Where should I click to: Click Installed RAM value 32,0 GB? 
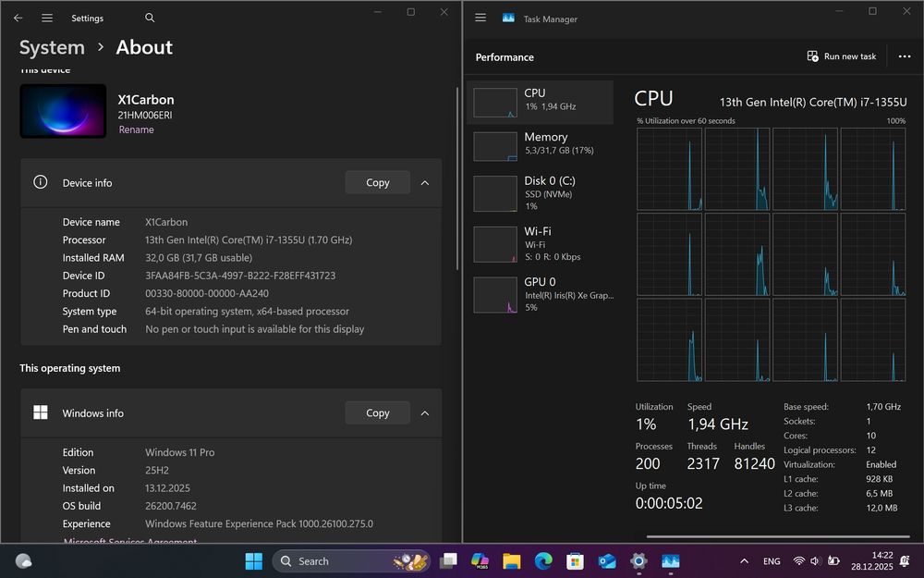click(x=199, y=258)
